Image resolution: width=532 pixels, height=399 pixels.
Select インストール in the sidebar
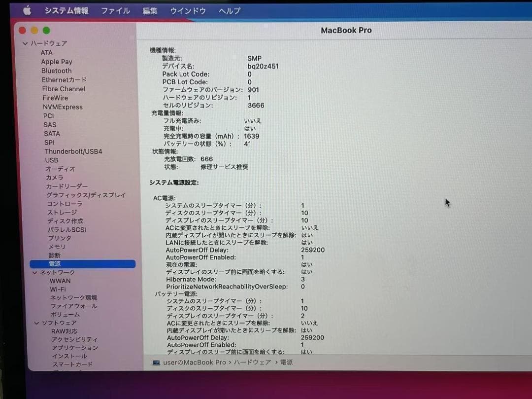coord(69,356)
